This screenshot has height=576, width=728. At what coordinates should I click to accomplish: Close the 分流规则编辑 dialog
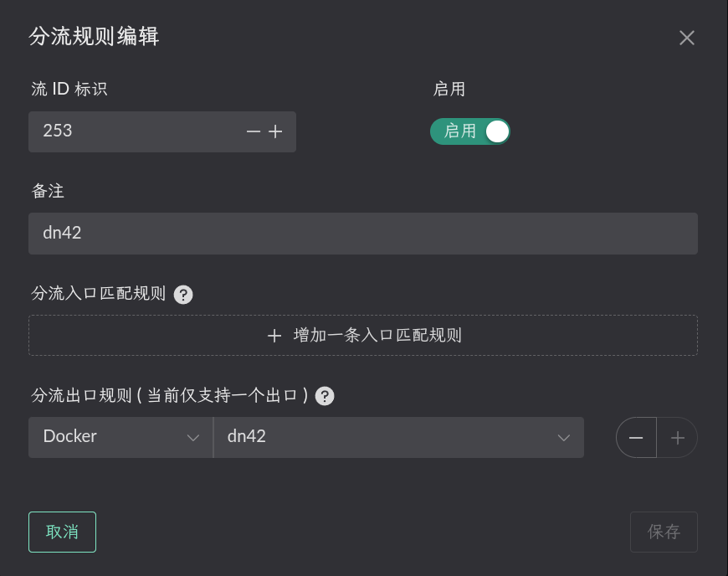[687, 38]
